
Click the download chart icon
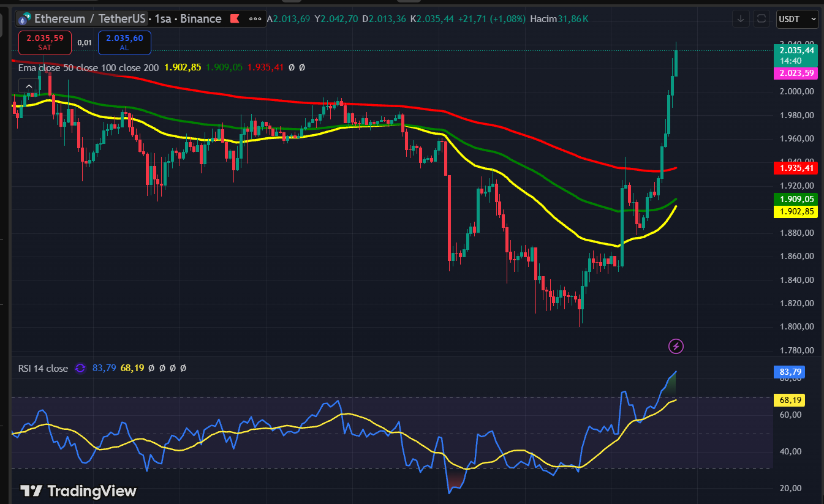click(741, 19)
